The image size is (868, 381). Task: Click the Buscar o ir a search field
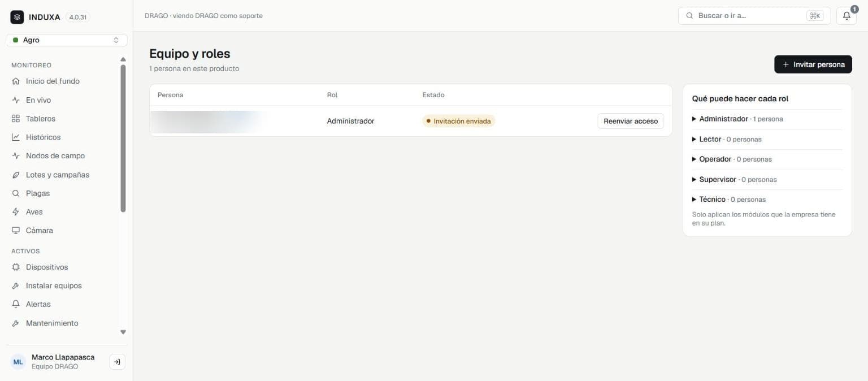pos(754,16)
